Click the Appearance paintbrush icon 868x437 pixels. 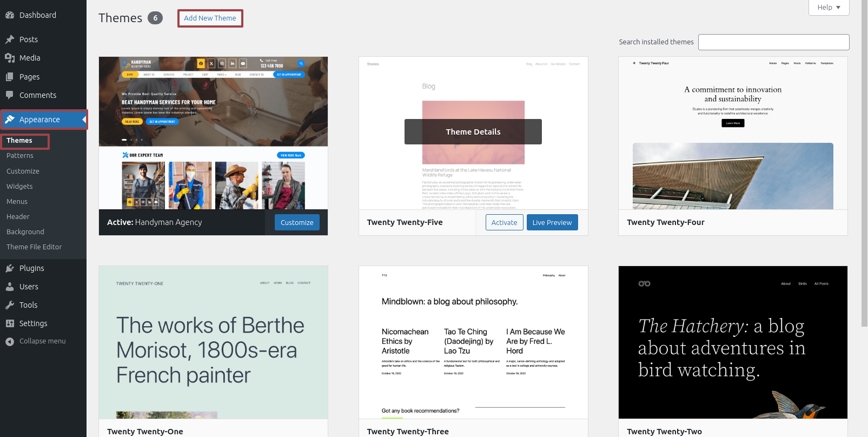click(10, 120)
